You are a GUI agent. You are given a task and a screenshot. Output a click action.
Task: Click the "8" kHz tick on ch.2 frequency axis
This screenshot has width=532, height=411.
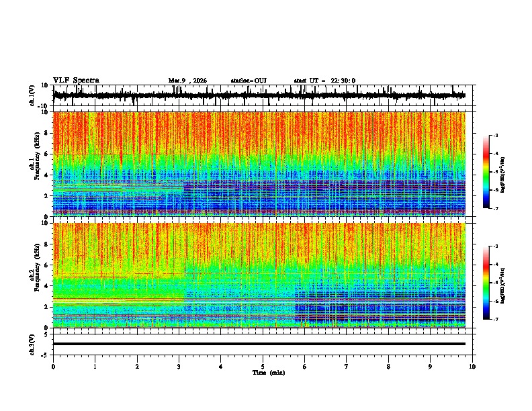[46, 244]
